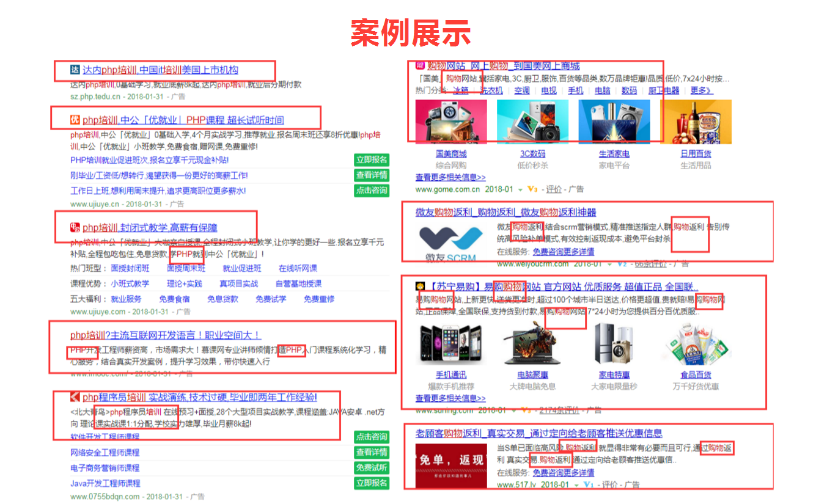Click the Suning lion favicon beside 苏宁易购 title

[x=421, y=287]
